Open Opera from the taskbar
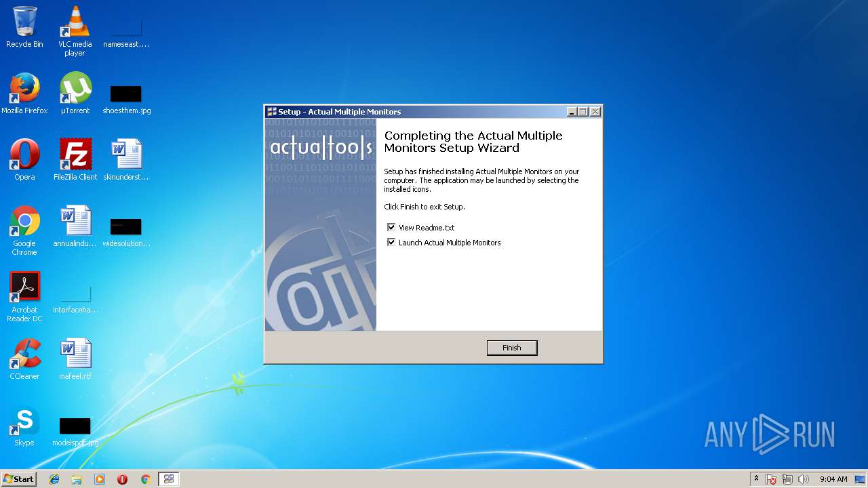 123,479
